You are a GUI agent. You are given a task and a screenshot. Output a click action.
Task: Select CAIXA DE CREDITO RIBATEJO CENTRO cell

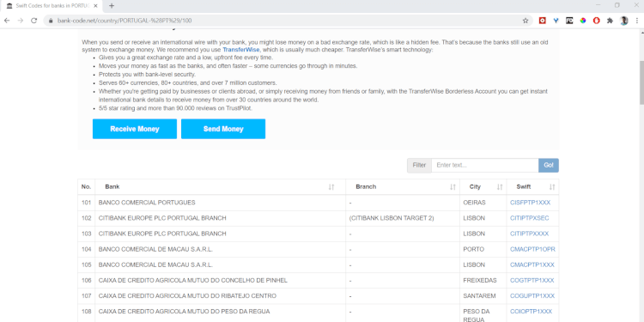pos(220,296)
